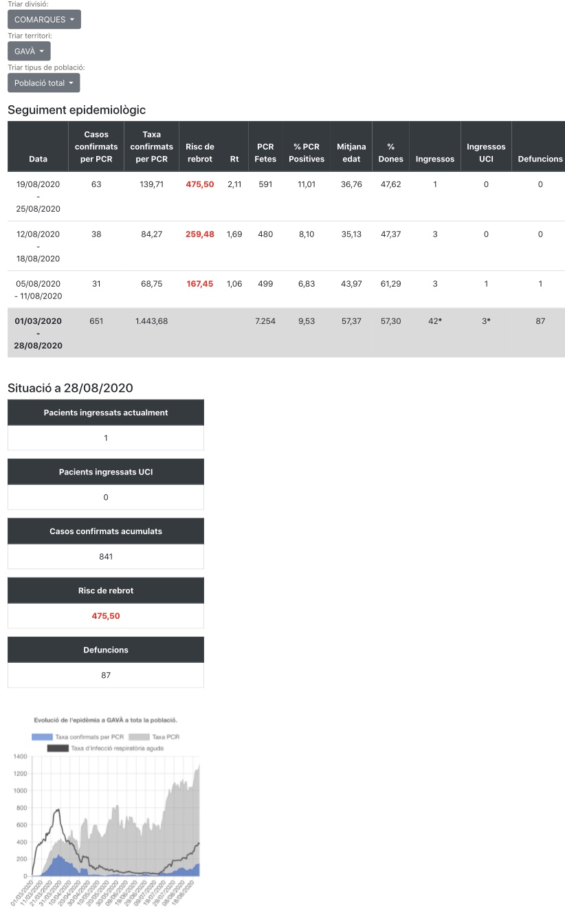Click the blue legend color swatch
This screenshot has height=924, width=565.
[x=43, y=736]
